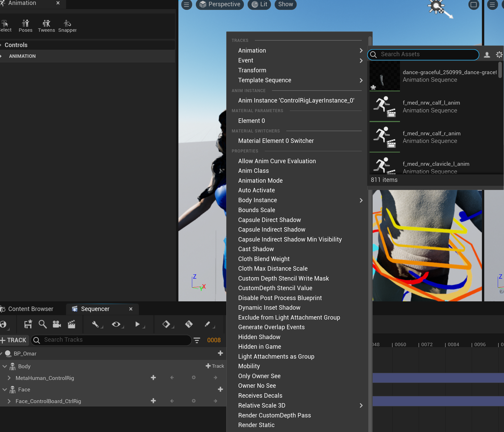
Task: Click the Sequencer search magnifier tool icon
Action: click(x=42, y=324)
